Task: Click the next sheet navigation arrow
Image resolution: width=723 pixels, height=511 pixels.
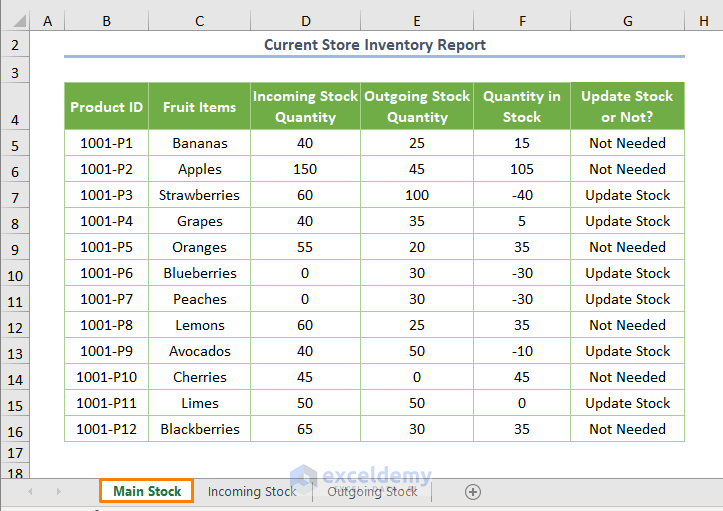Action: coord(58,491)
